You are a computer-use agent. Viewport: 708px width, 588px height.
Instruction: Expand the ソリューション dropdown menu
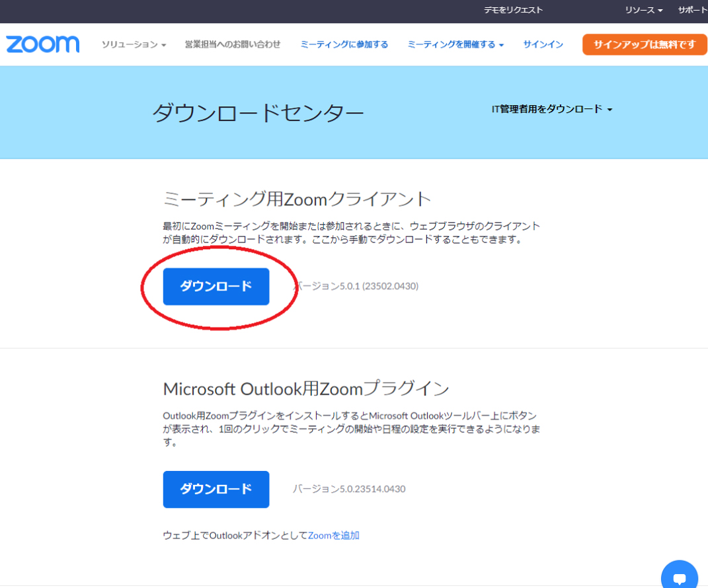pos(134,45)
